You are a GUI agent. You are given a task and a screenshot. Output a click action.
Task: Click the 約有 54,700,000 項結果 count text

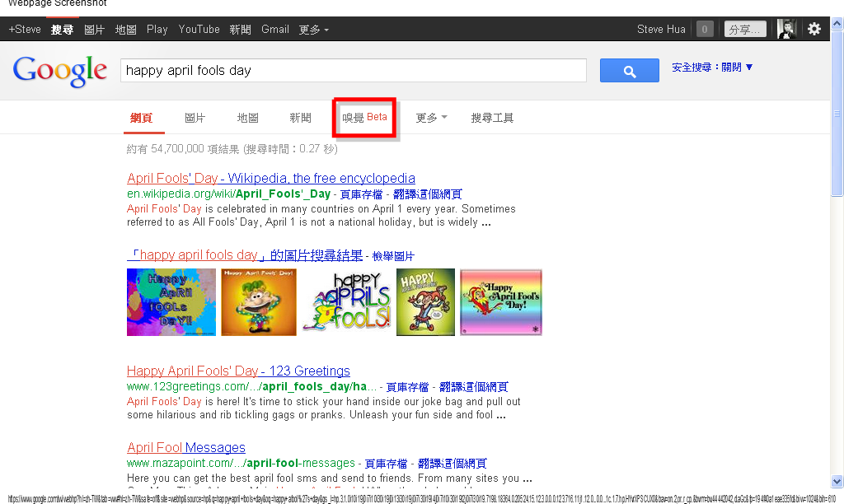[x=182, y=149]
